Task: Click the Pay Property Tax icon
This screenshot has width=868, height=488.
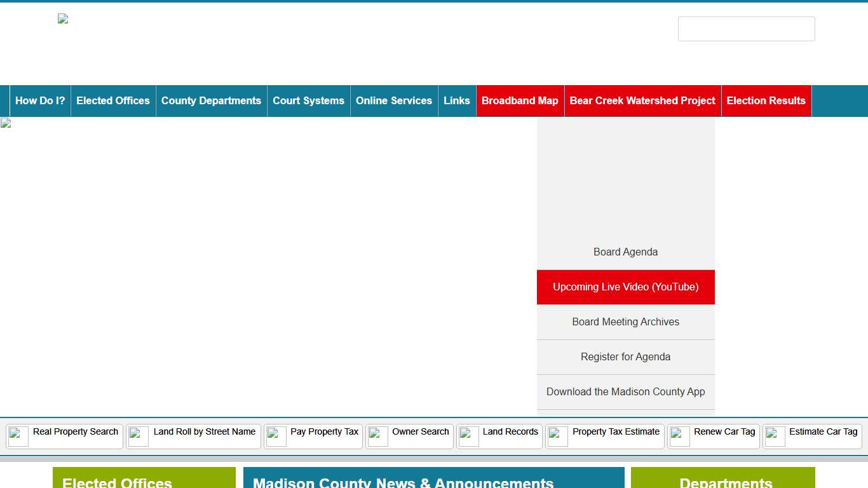Action: [276, 437]
